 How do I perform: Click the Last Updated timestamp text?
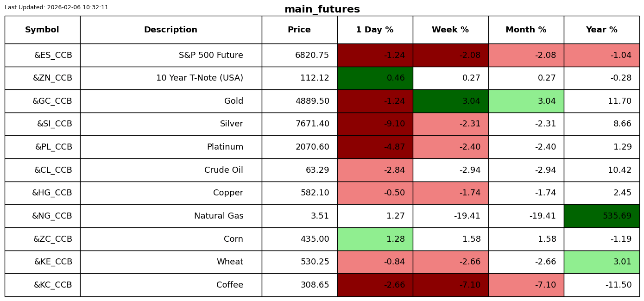(57, 7)
